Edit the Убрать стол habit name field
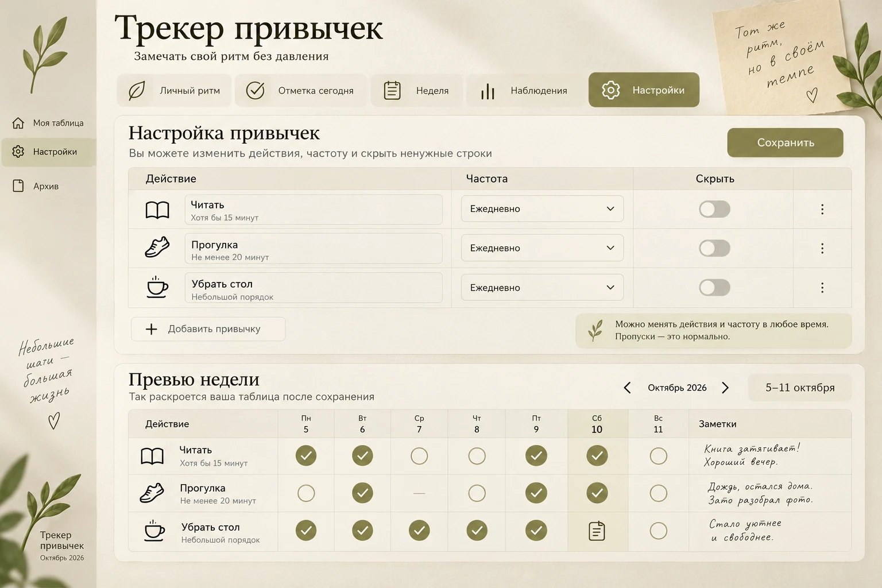The width and height of the screenshot is (882, 588). [x=314, y=288]
